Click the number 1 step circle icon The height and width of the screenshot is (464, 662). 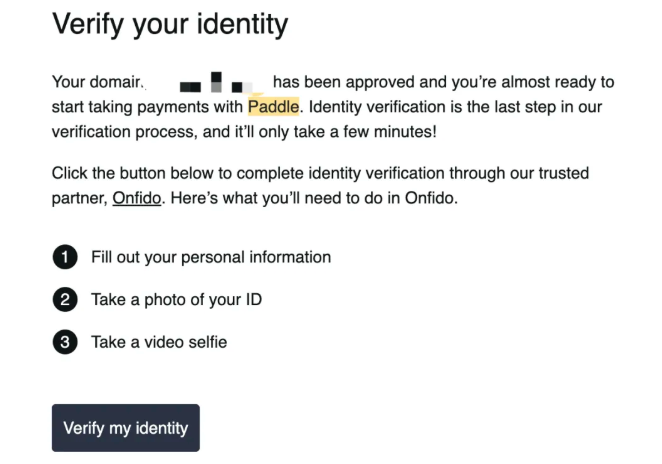pos(65,257)
